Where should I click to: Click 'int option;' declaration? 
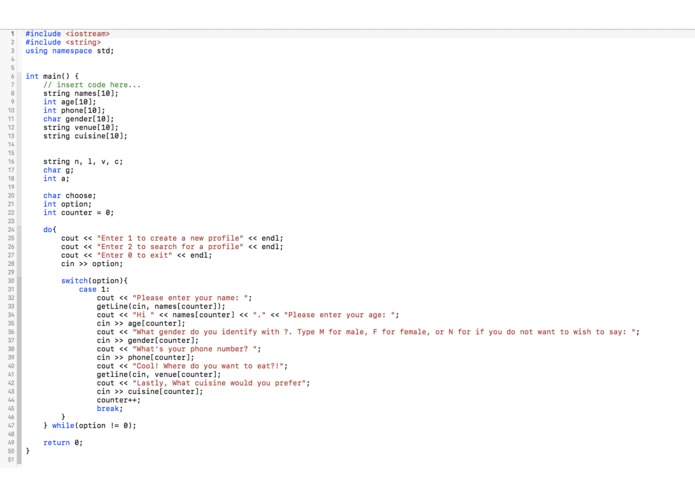click(x=67, y=204)
